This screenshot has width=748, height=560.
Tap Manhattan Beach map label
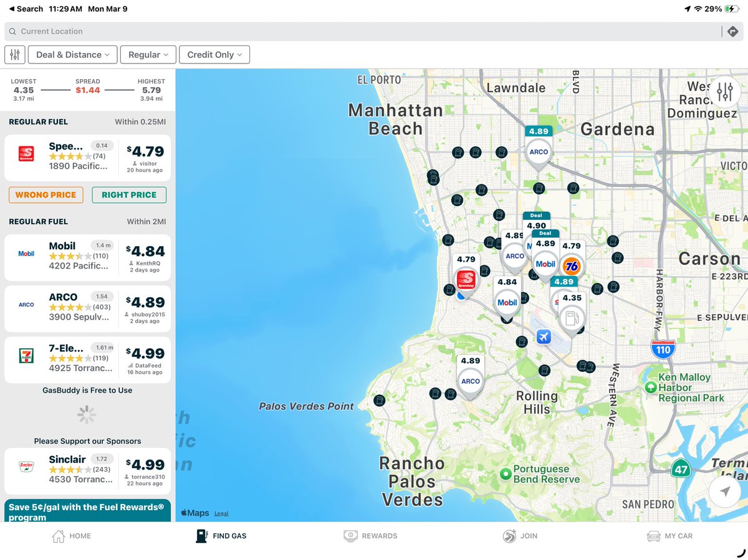point(395,120)
